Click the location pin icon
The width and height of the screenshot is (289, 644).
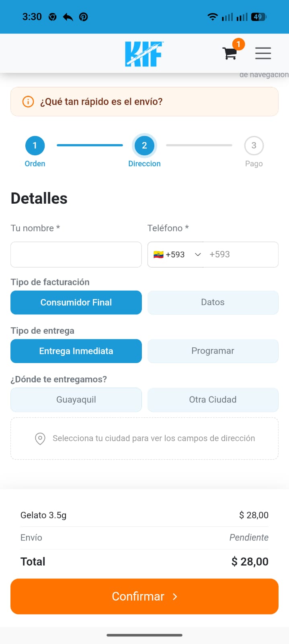(x=40, y=438)
